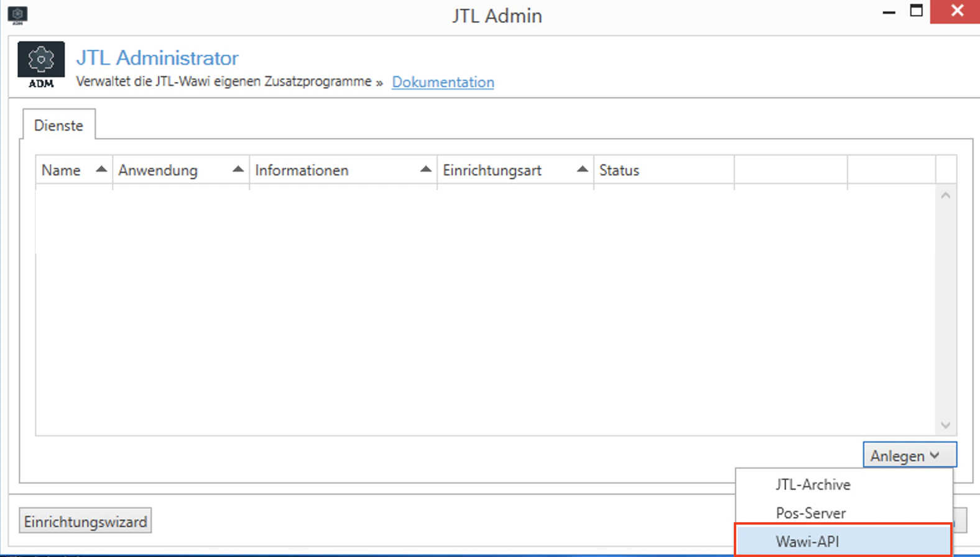Sort by the Anwendung column header
The width and height of the screenshot is (980, 557).
[x=181, y=170]
